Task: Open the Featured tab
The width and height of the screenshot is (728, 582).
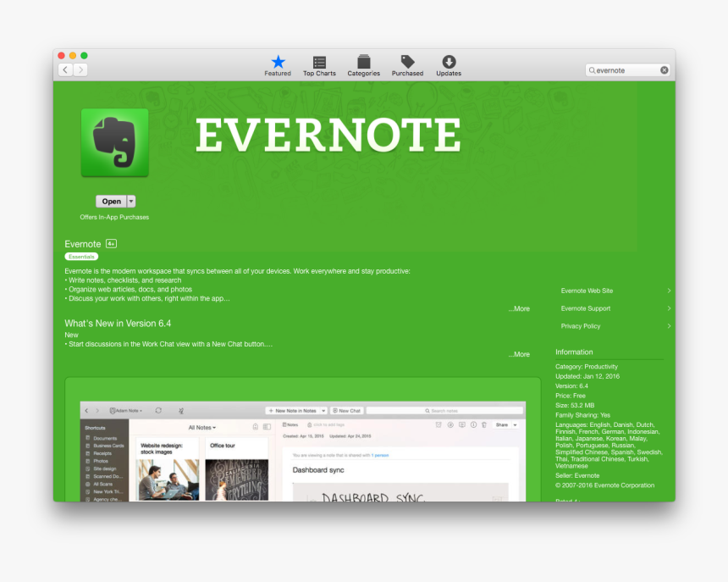Action: click(278, 65)
